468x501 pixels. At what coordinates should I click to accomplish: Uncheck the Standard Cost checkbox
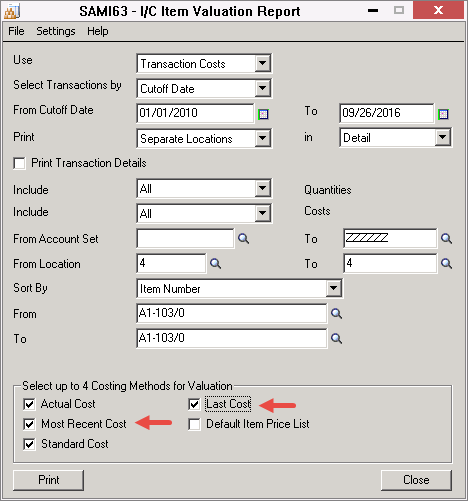(x=29, y=444)
